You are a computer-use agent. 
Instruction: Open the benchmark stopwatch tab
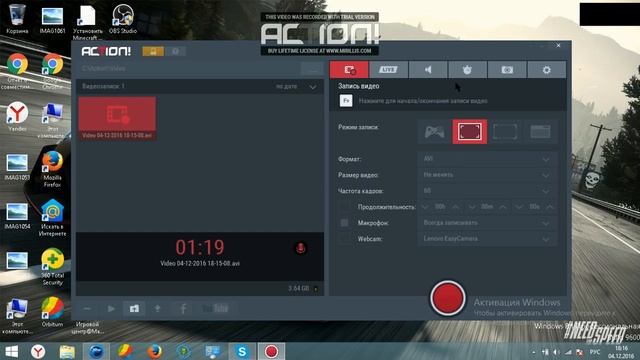pos(467,70)
